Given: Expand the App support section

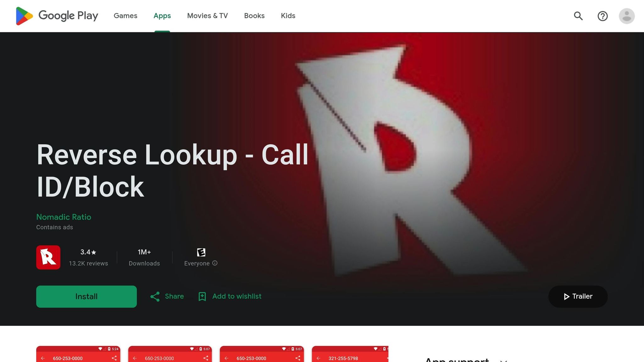Looking at the screenshot, I should click(503, 360).
